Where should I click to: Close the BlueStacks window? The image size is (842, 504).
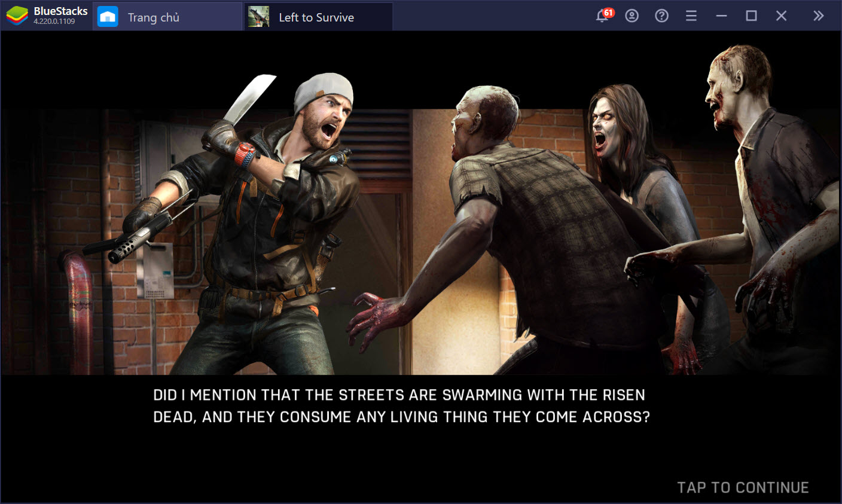782,16
